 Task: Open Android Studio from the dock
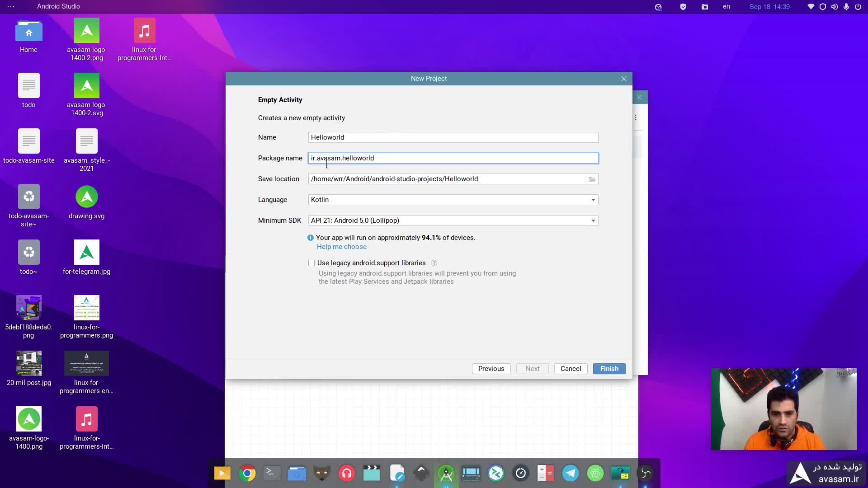pyautogui.click(x=446, y=473)
